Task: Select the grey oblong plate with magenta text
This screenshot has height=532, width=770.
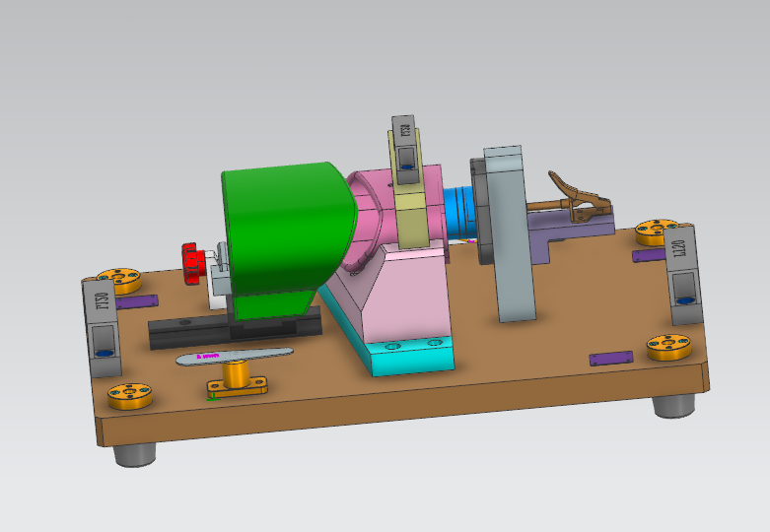Action: [x=235, y=357]
